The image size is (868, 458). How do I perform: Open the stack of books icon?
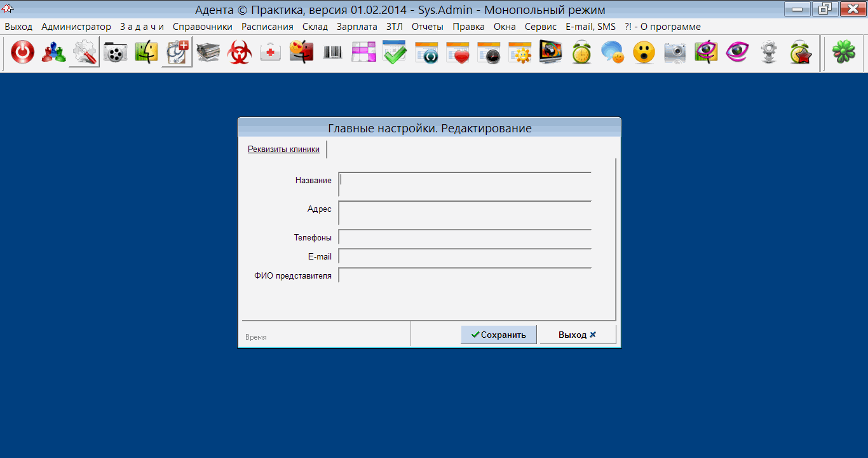click(x=208, y=53)
